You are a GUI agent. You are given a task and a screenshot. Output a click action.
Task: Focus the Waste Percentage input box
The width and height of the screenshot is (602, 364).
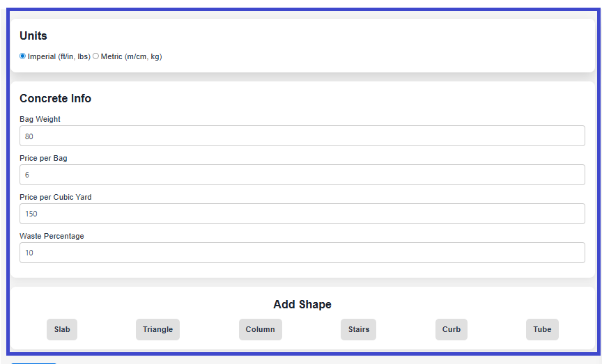point(302,253)
